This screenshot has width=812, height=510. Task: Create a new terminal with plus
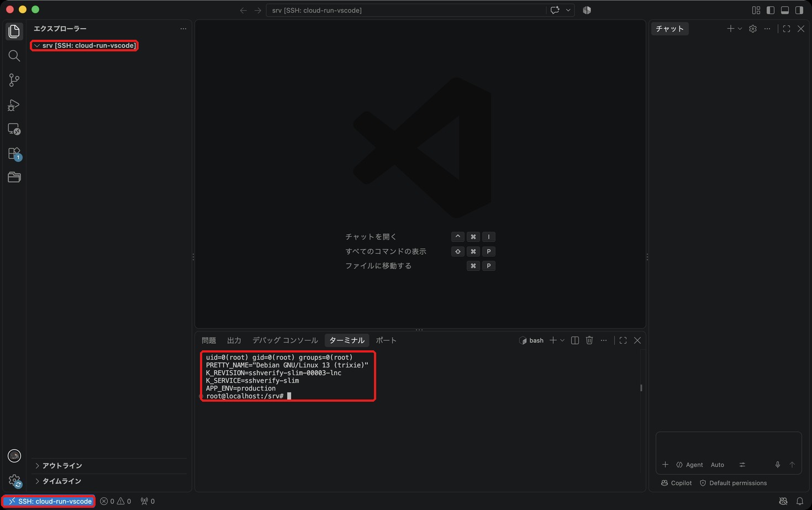click(x=553, y=340)
